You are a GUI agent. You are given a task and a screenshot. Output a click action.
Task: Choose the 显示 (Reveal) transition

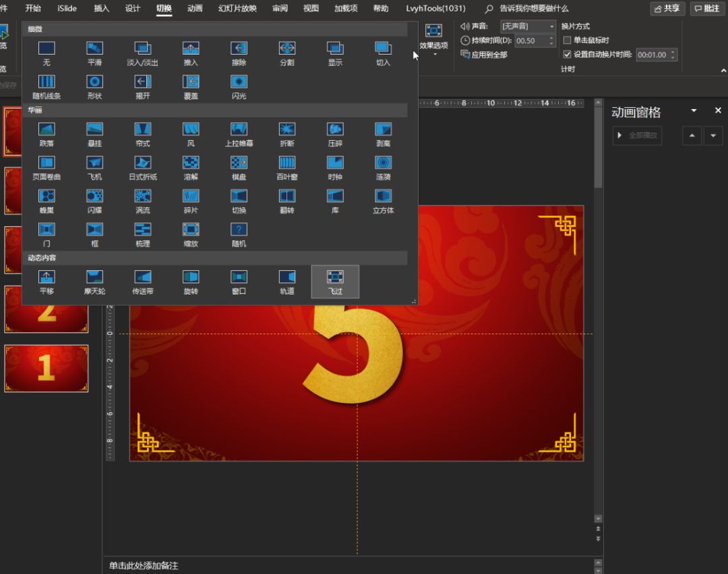click(335, 53)
